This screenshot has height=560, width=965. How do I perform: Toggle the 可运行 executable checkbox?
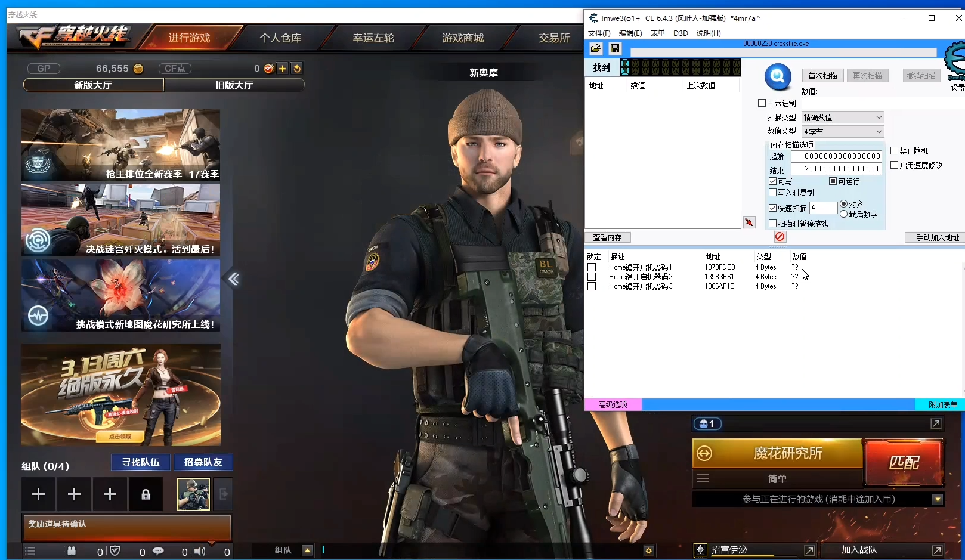(x=833, y=181)
